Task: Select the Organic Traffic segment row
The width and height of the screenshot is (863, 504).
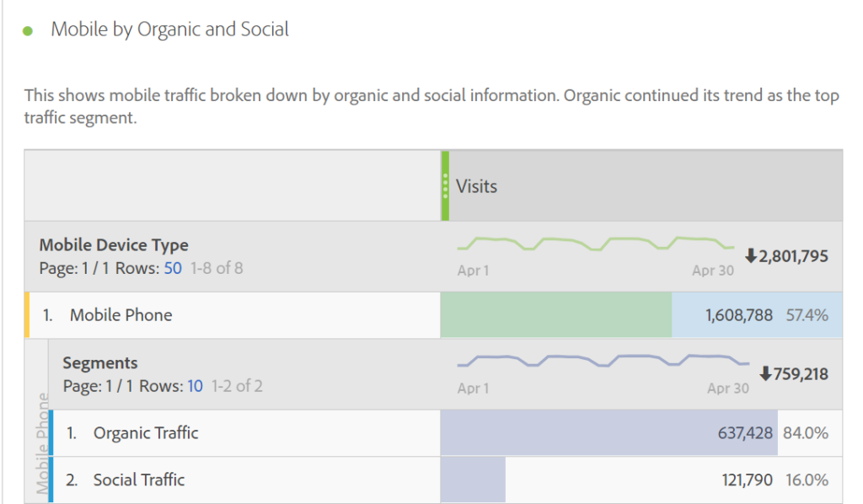Action: point(146,433)
